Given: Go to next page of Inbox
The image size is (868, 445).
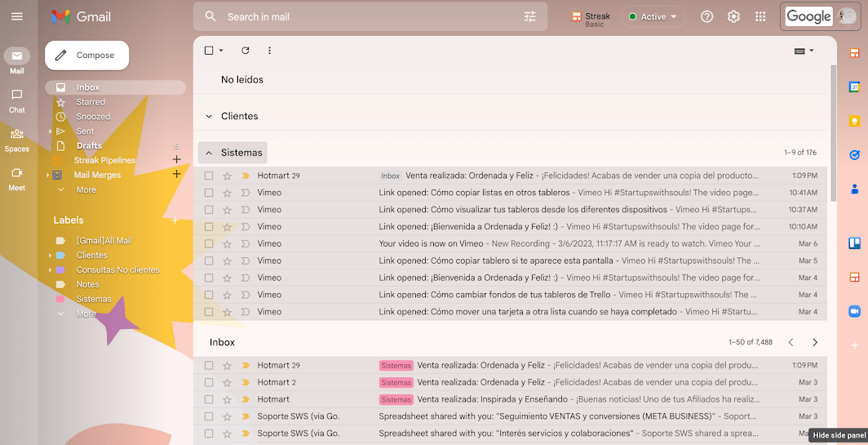Looking at the screenshot, I should 815,342.
